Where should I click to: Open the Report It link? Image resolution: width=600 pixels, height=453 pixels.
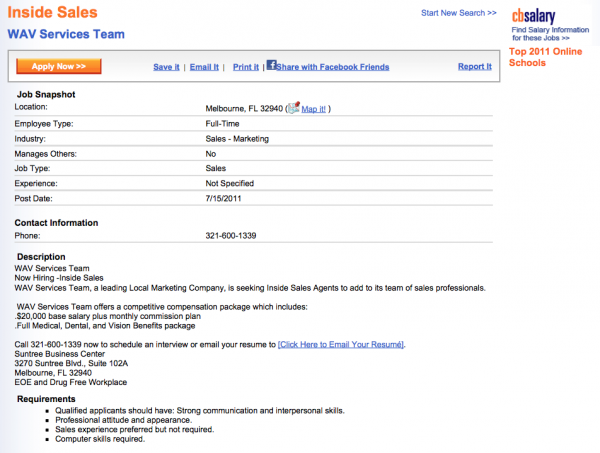(x=475, y=67)
